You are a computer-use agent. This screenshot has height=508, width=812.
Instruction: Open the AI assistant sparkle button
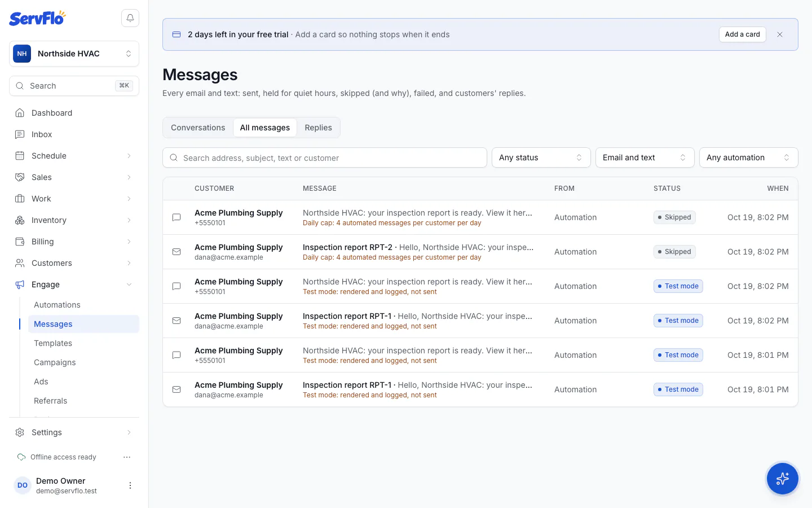click(783, 479)
